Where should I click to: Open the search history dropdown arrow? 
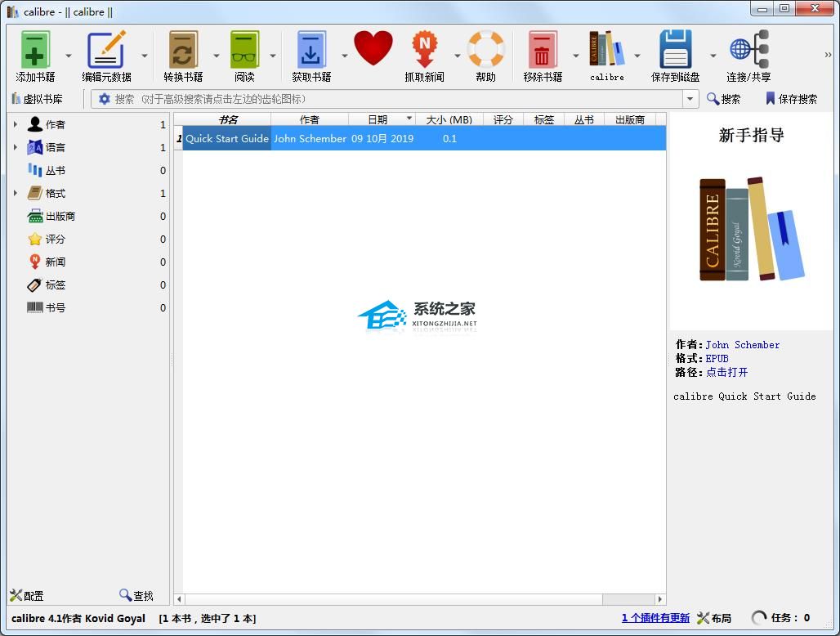[x=690, y=99]
